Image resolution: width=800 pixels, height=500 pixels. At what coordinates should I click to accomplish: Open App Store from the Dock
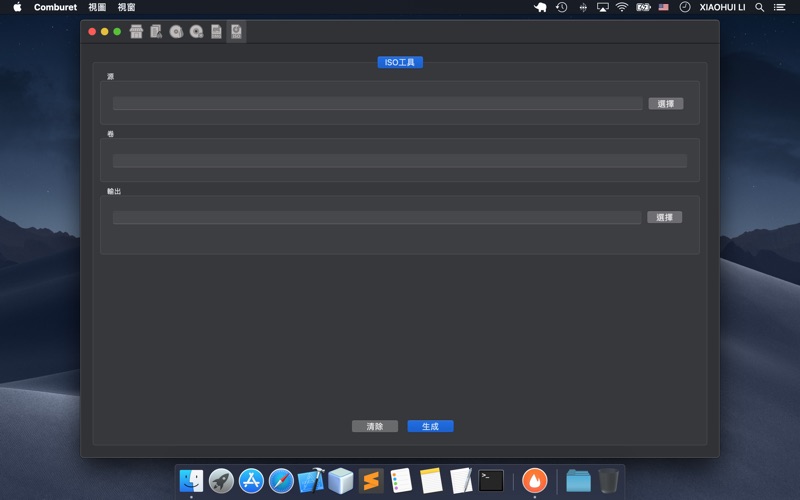point(252,481)
